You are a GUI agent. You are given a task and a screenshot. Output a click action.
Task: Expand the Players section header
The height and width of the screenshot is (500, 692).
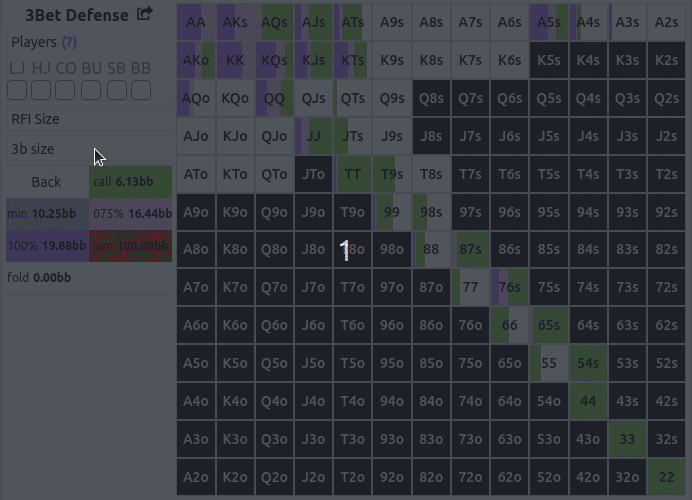pyautogui.click(x=34, y=42)
